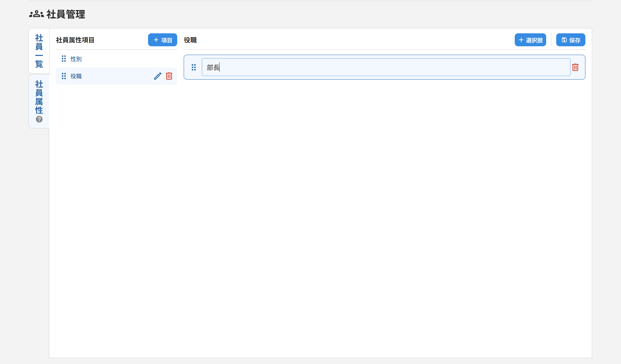Click the plus icon on the 選択肢 button
The height and width of the screenshot is (364, 621).
click(521, 40)
